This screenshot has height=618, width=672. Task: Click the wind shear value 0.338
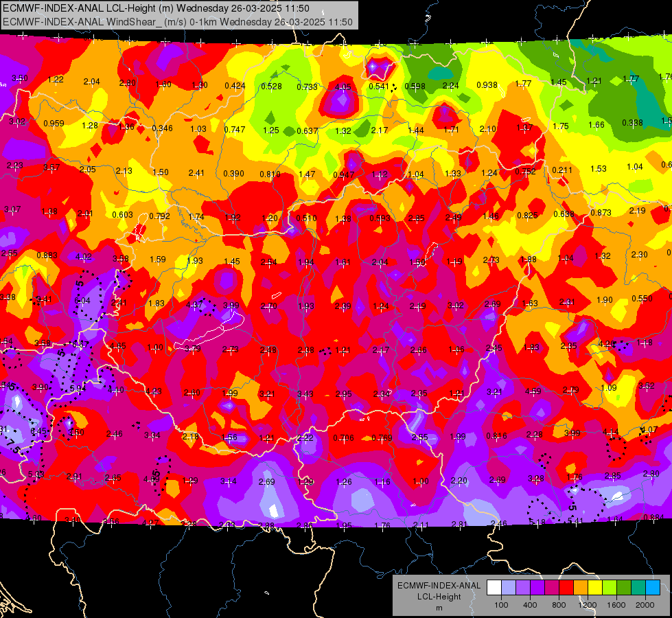click(632, 123)
